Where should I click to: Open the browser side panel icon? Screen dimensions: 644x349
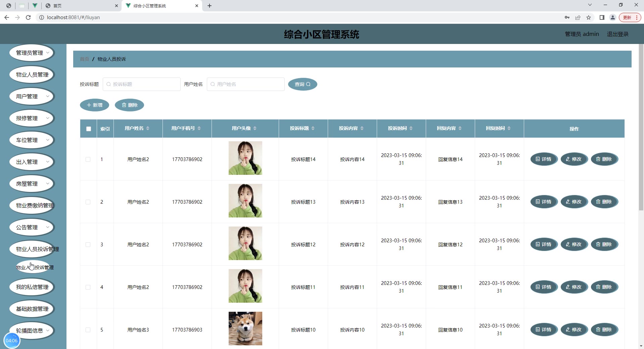click(602, 17)
